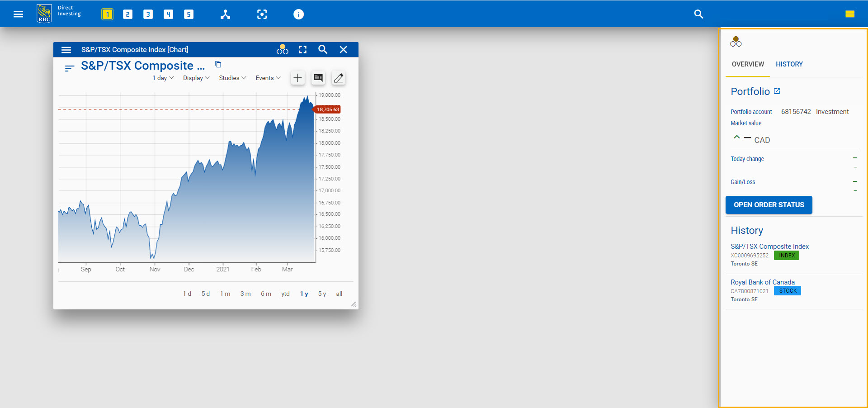Open the Events dropdown
Screen dimensions: 868x408
268,78
